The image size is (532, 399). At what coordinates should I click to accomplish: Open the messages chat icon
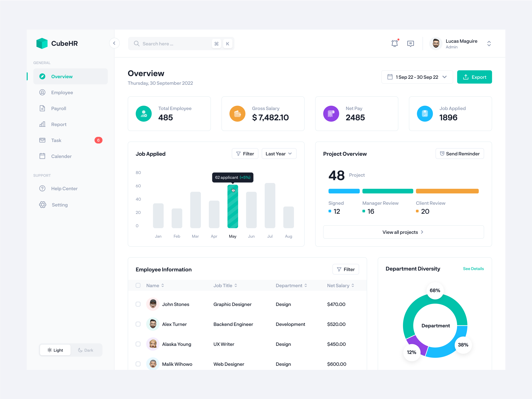(x=411, y=44)
